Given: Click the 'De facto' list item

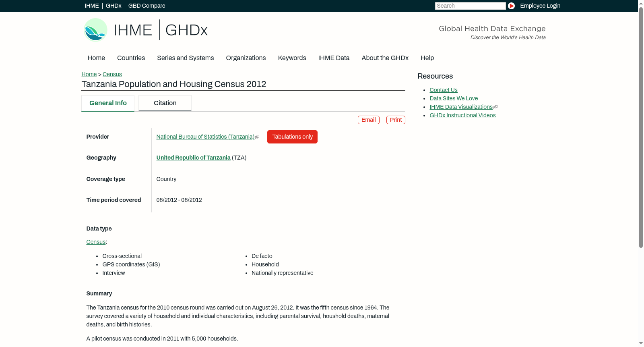Looking at the screenshot, I should [x=262, y=256].
